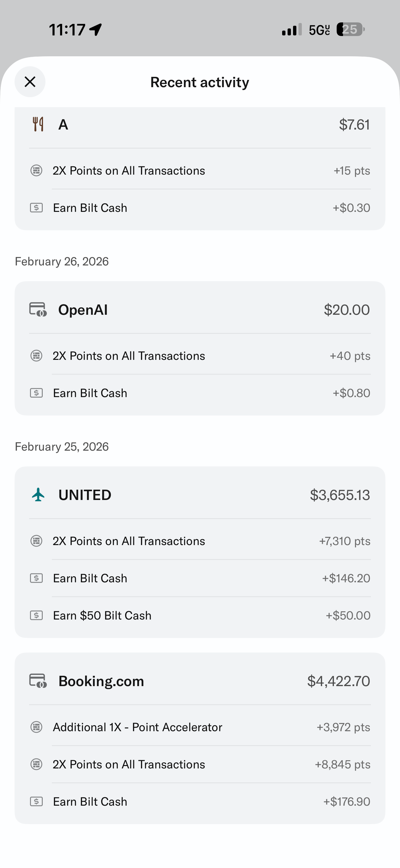Tap the card icon beside OpenAI
The height and width of the screenshot is (868, 400).
(38, 309)
